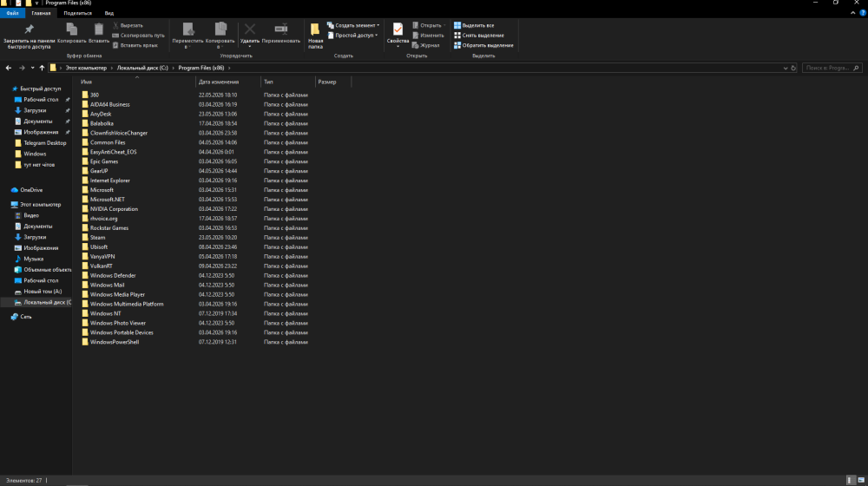Sort by Дата изменения column header
868x486 pixels.
click(x=219, y=82)
